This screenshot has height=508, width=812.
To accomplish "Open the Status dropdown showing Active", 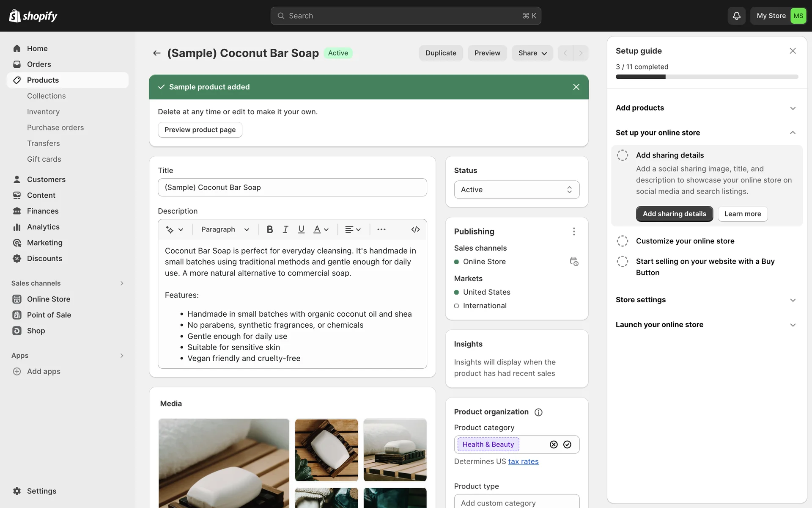I will point(516,190).
